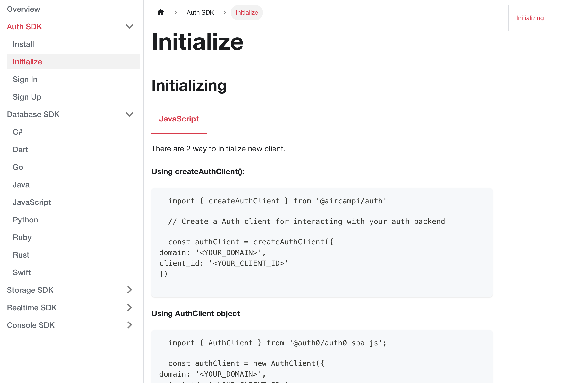Open the Dart database SDK page

coord(20,150)
